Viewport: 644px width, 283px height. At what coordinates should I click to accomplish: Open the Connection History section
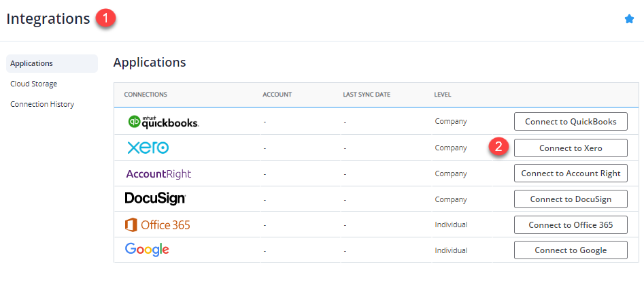42,104
